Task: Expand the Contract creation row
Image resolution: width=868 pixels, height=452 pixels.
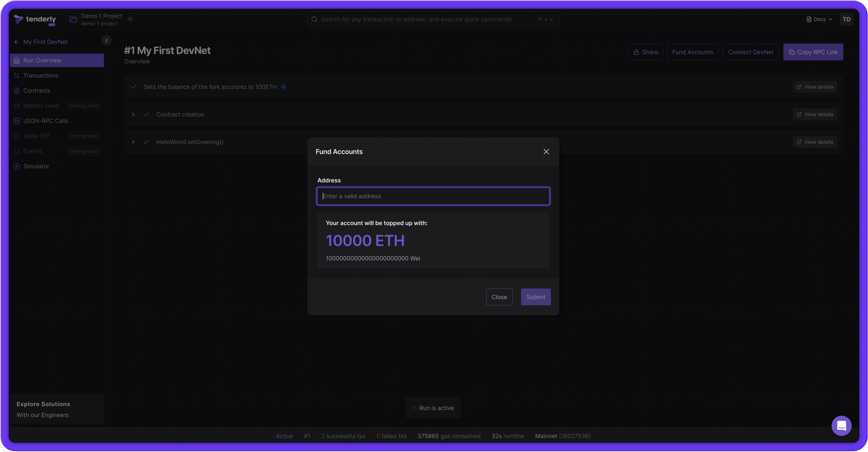Action: coord(133,114)
